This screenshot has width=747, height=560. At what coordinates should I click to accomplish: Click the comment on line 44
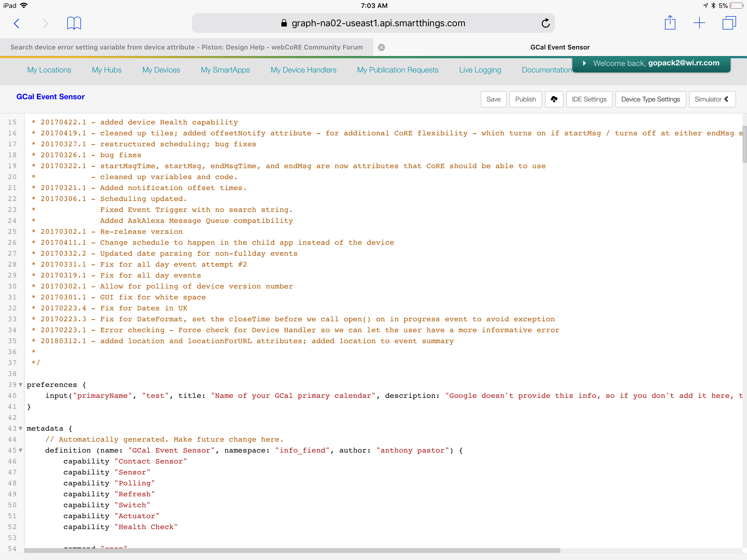[164, 439]
